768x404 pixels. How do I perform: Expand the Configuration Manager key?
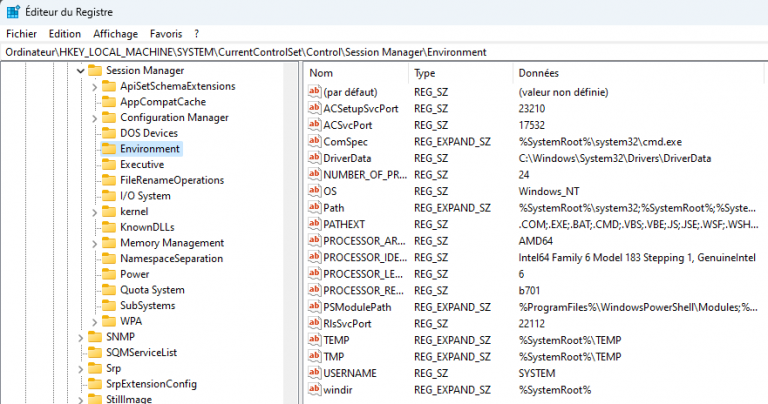point(95,118)
